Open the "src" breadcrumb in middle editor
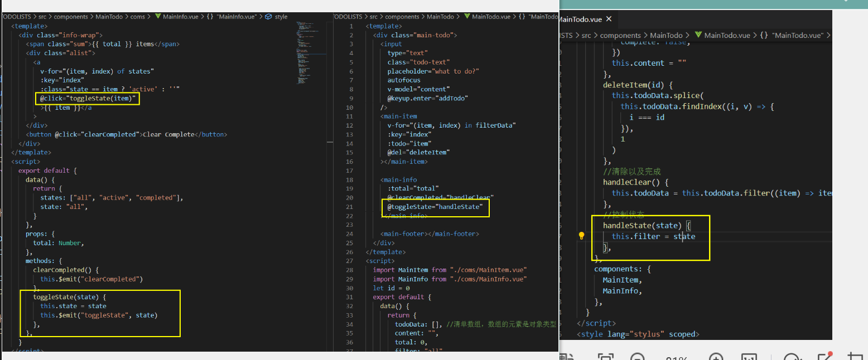The height and width of the screenshot is (360, 868). [374, 17]
